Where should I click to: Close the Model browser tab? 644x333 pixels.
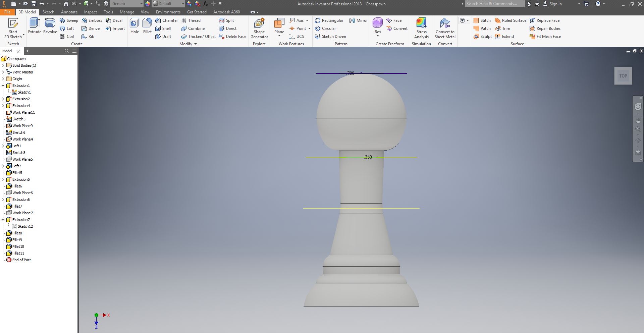[18, 51]
